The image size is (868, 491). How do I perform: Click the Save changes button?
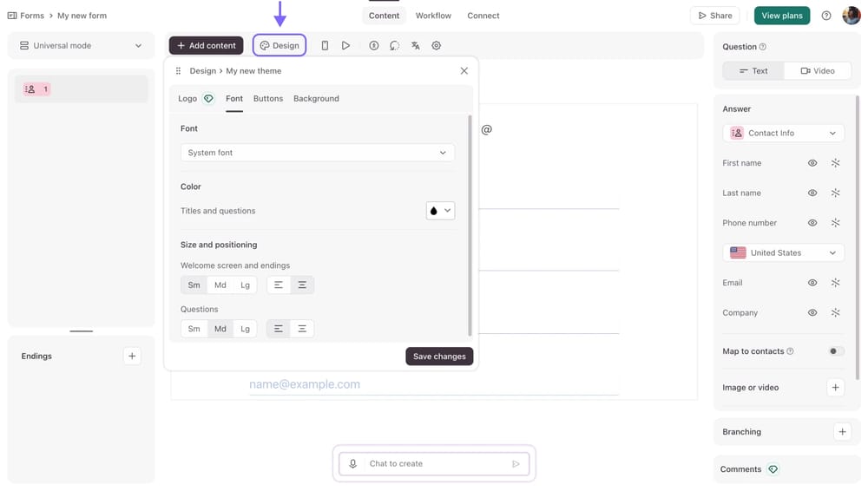439,357
